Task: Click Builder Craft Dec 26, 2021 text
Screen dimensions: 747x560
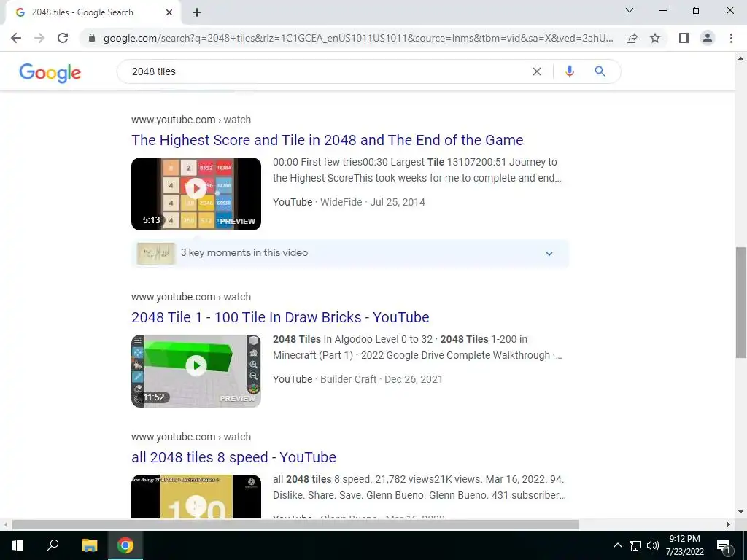Action: (381, 379)
